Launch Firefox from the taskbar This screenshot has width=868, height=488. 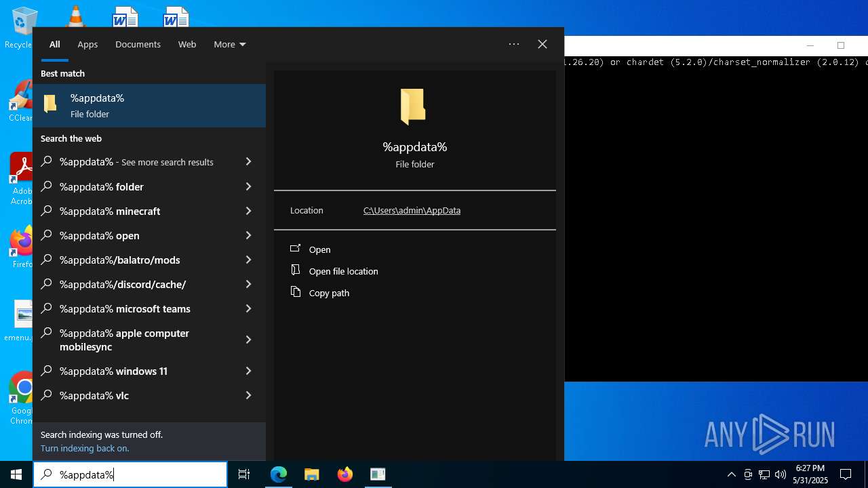click(344, 474)
